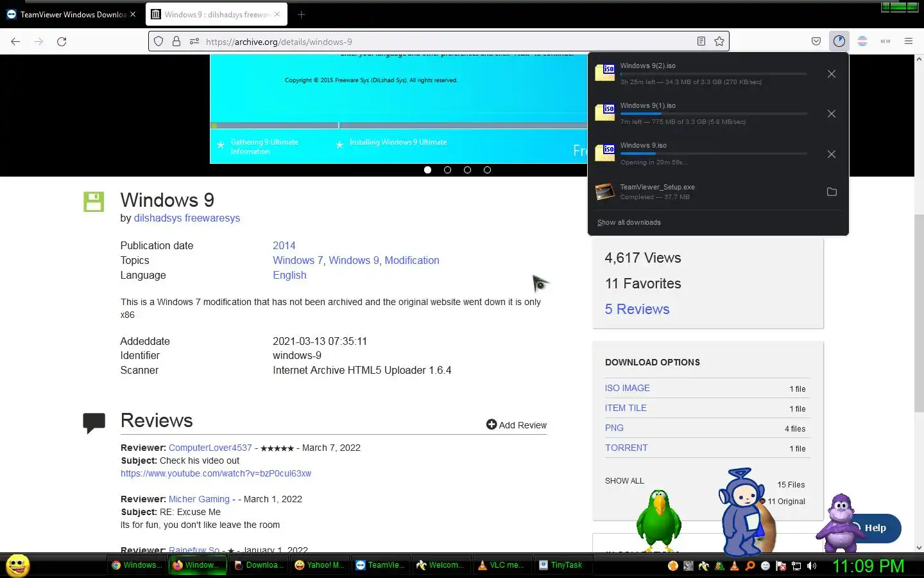Click SHOW ALL download files
This screenshot has height=578, width=924.
tap(624, 480)
